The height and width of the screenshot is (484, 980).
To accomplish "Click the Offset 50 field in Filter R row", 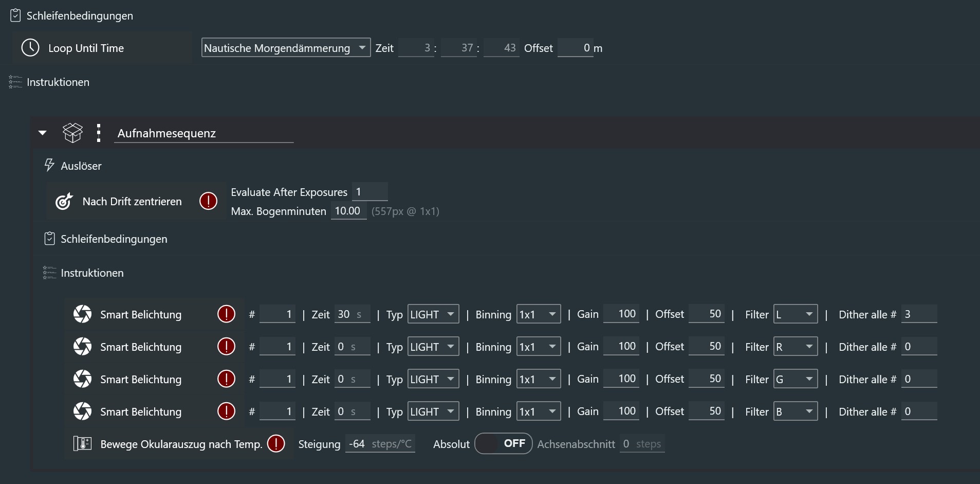I will coord(706,346).
